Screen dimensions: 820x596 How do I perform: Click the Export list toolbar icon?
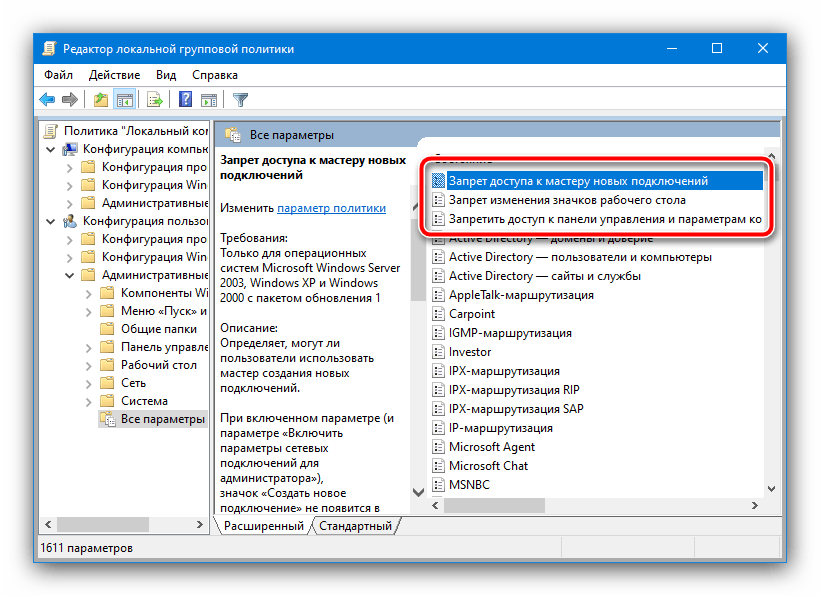[155, 99]
